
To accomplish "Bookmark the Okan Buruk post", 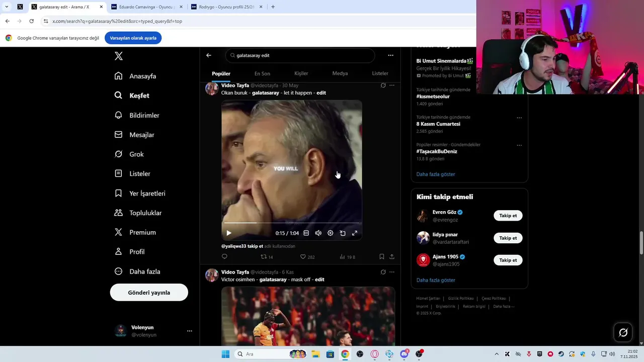I will [x=382, y=256].
